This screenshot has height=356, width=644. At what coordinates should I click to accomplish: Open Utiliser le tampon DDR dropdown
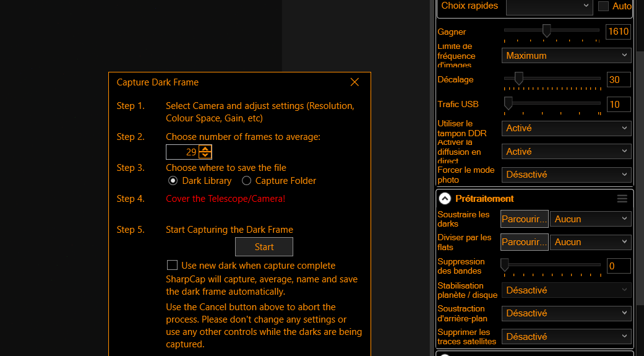pyautogui.click(x=566, y=128)
